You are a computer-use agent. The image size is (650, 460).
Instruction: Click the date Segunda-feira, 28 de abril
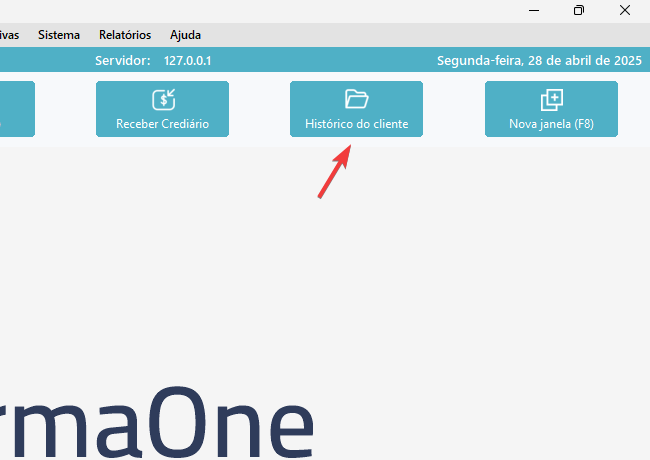(x=539, y=61)
